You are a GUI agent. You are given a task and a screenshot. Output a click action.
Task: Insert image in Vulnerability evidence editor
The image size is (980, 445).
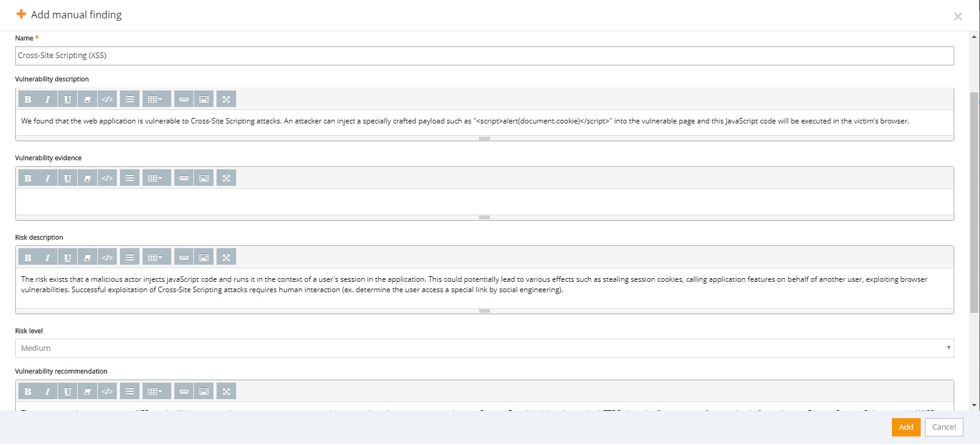(204, 178)
